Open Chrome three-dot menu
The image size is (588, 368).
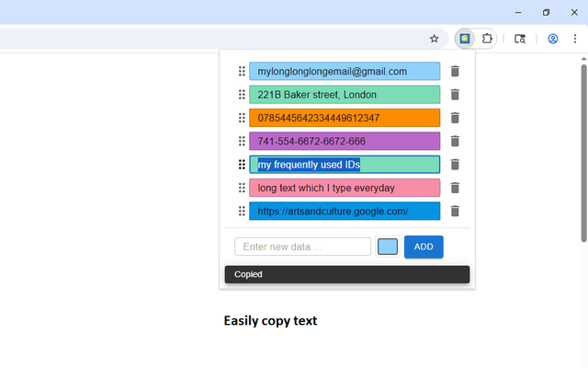(x=575, y=39)
